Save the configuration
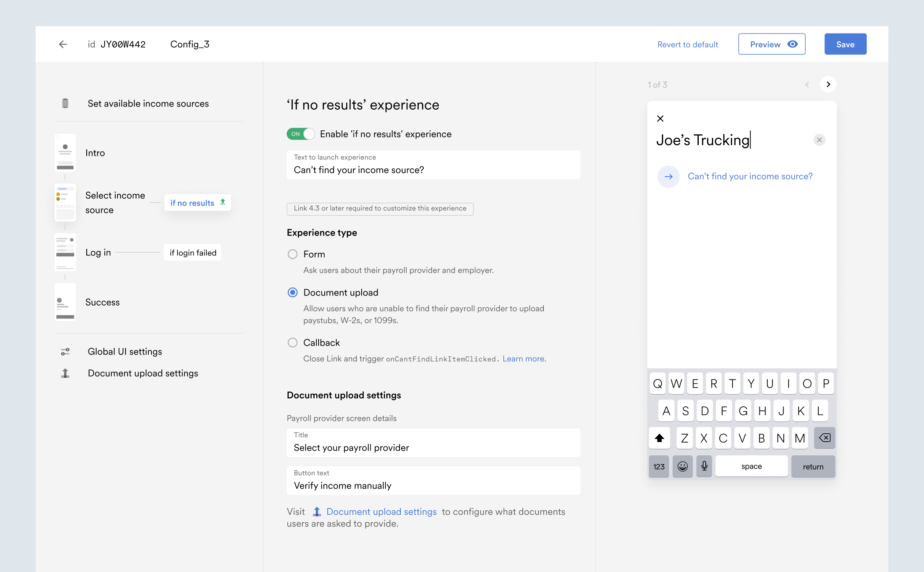Screen dimensions: 924x572 pos(845,44)
